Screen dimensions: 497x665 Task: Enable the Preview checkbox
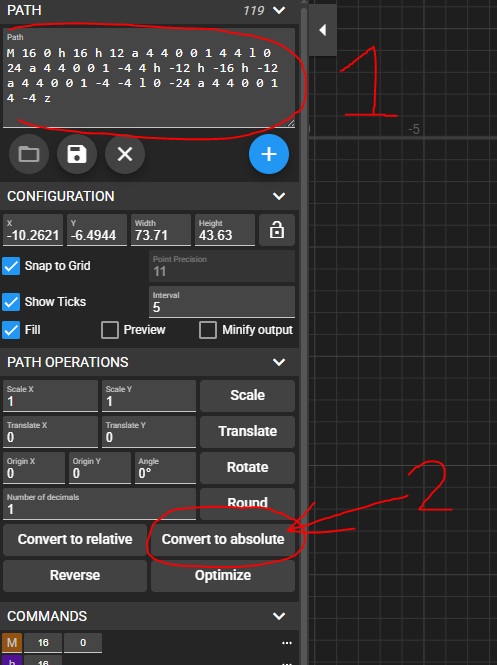point(110,330)
